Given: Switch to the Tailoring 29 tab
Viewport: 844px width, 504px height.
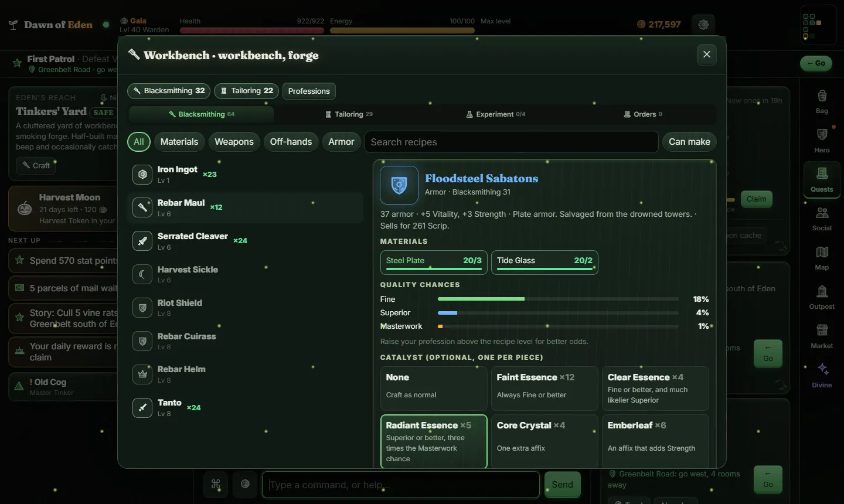Looking at the screenshot, I should (x=349, y=114).
